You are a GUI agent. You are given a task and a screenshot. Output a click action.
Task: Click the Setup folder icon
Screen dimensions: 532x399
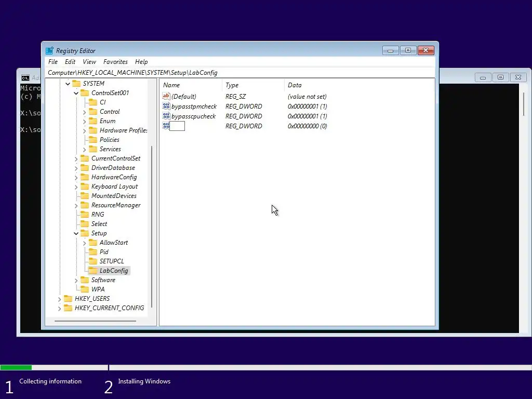85,233
